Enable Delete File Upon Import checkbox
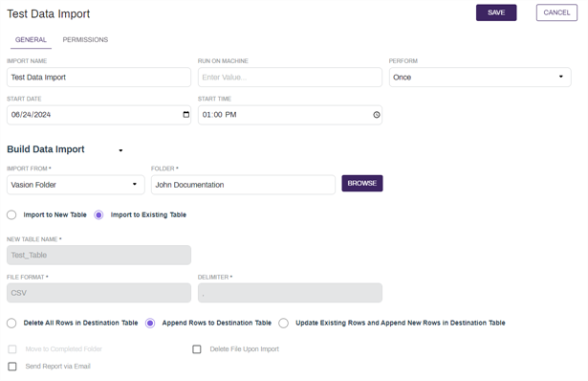 [197, 349]
